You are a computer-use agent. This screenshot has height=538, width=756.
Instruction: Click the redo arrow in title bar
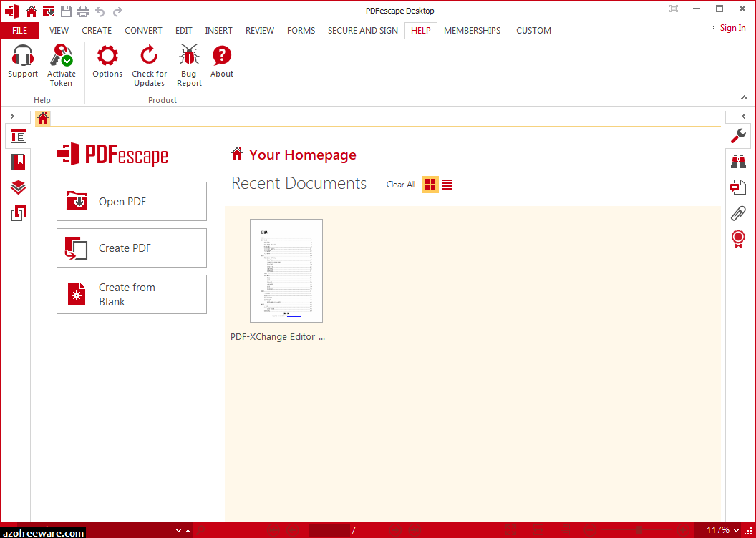[x=117, y=11]
